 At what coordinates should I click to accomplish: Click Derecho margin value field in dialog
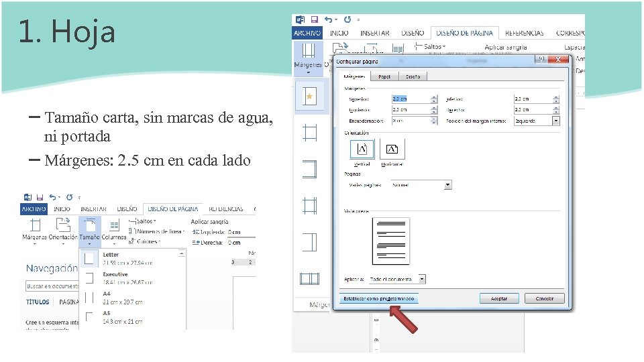click(x=533, y=110)
